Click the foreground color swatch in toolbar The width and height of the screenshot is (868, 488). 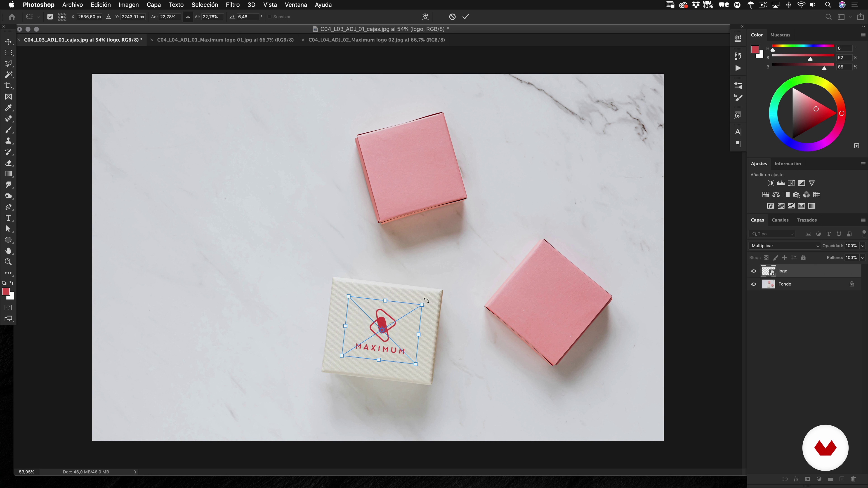(6, 292)
